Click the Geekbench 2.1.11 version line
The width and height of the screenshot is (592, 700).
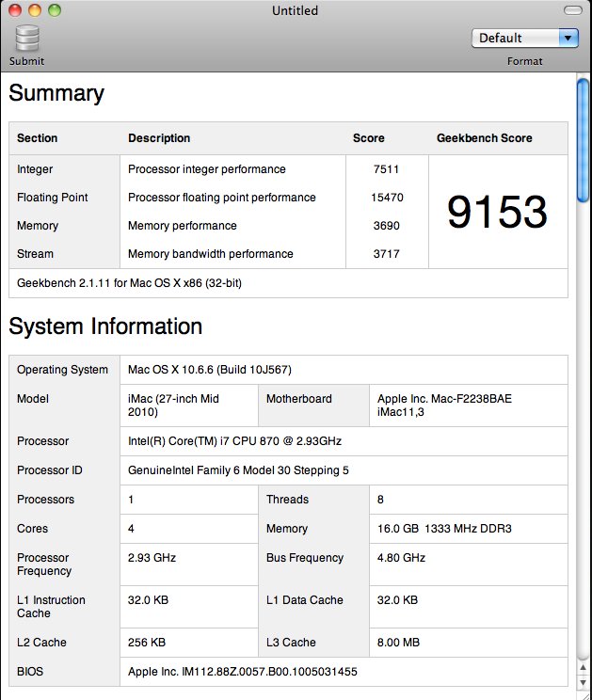point(130,283)
